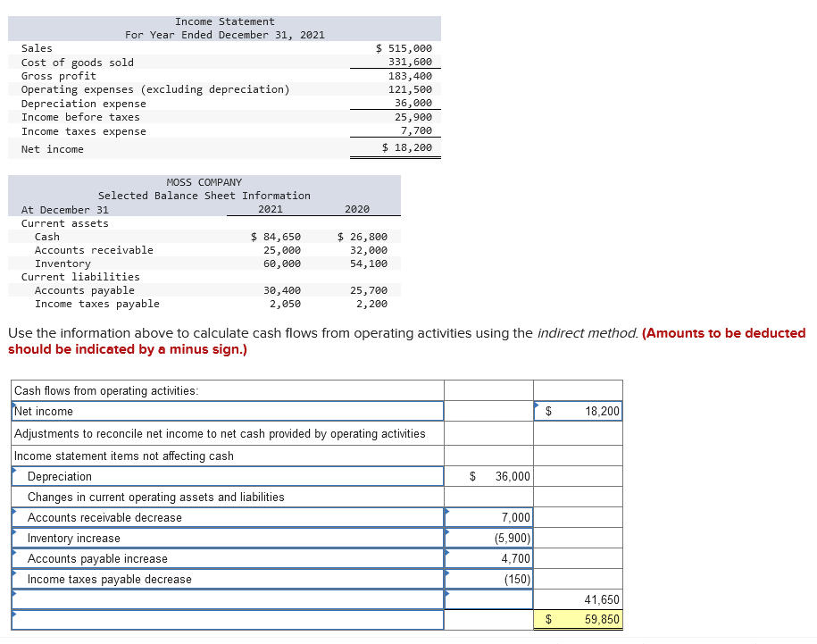Image resolution: width=817 pixels, height=644 pixels.
Task: Click the Income taxes expense value 7,700
Action: coord(416,130)
